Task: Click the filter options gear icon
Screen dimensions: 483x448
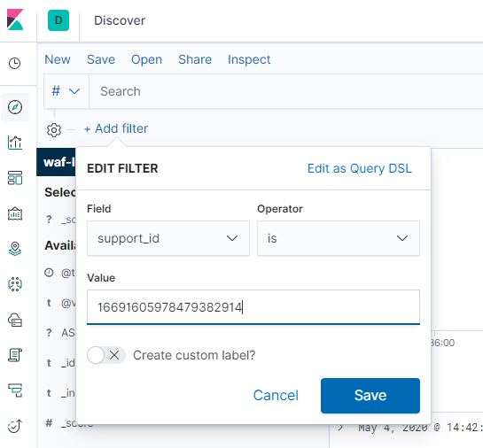Action: (54, 130)
